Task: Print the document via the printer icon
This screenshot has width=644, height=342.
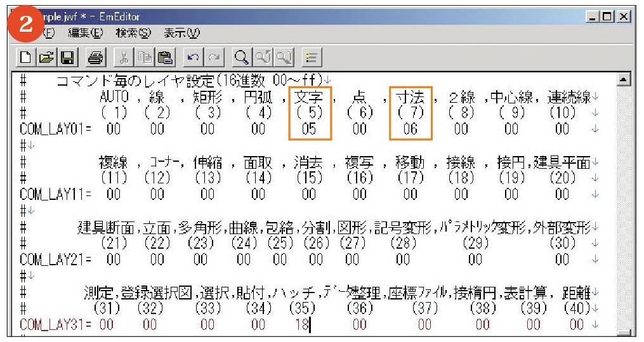Action: [94, 59]
